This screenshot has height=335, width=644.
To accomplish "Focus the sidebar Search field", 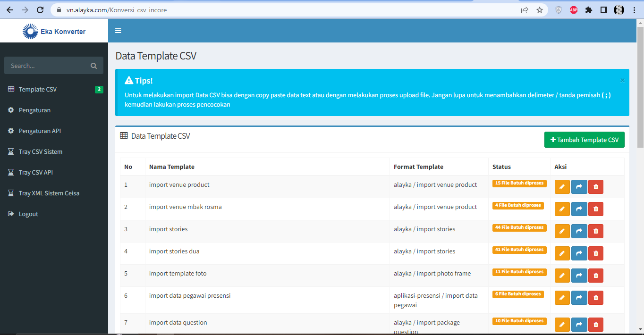I will [x=46, y=66].
